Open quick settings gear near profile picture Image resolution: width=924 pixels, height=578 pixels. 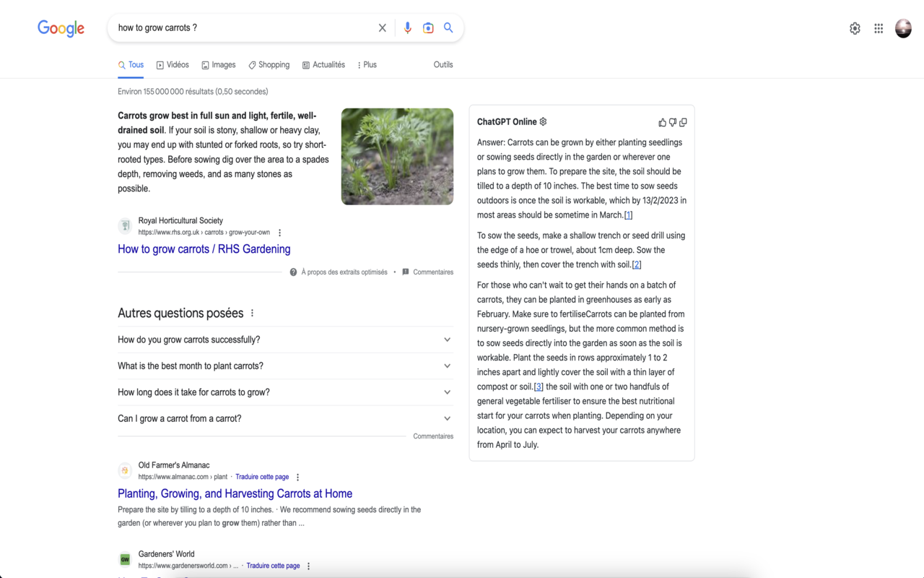[x=855, y=27]
